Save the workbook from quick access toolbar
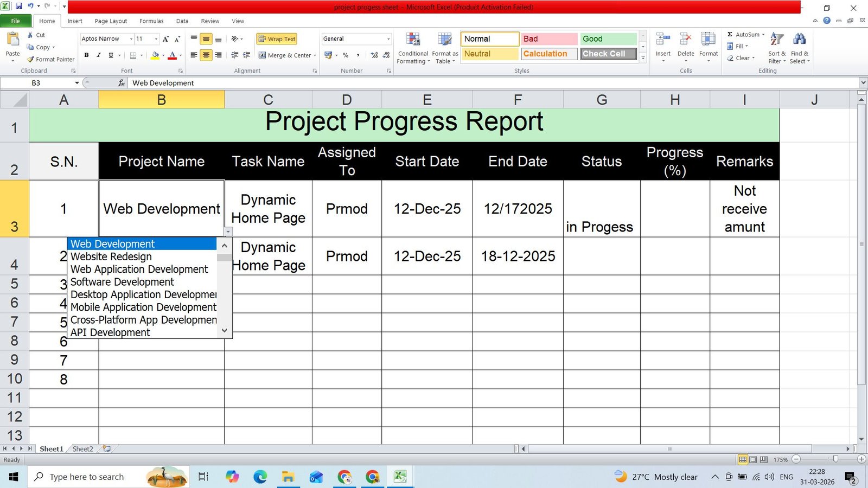Viewport: 868px width, 488px height. [19, 7]
